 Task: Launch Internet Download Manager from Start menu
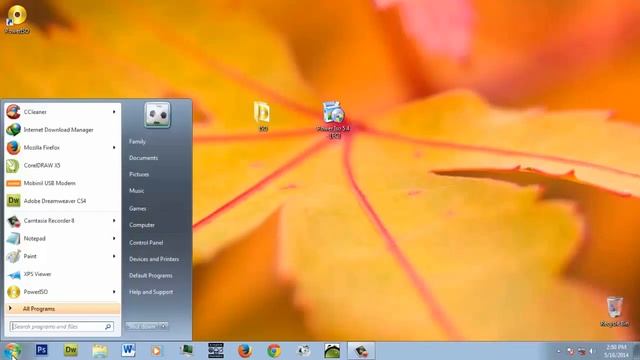62,130
